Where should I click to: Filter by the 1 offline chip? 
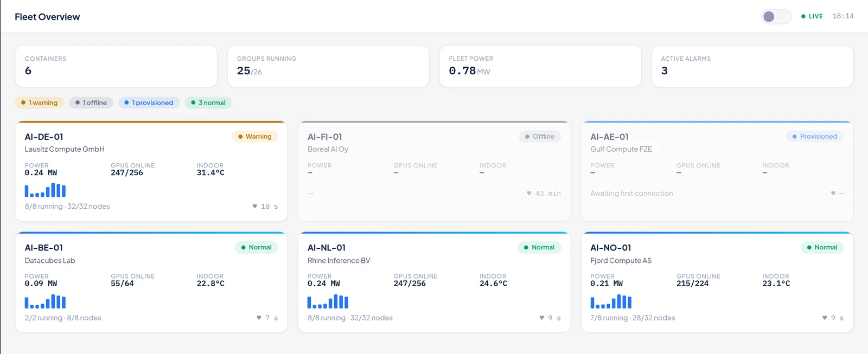coord(91,102)
